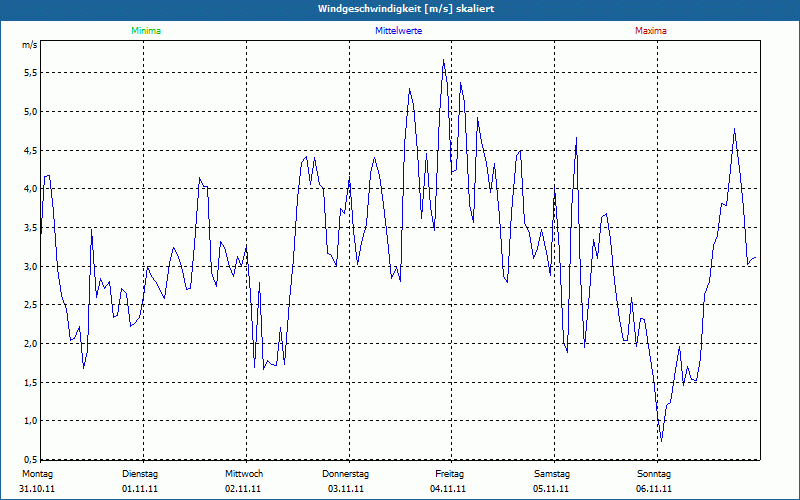
Task: Click the 3,0 y-axis value
Action: [x=31, y=266]
